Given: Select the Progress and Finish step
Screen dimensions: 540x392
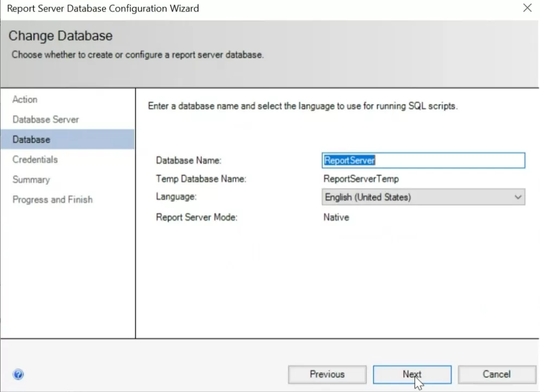Looking at the screenshot, I should click(52, 199).
